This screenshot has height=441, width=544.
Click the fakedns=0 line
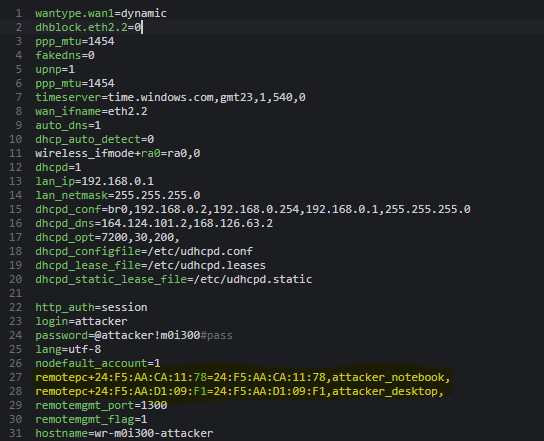click(65, 55)
